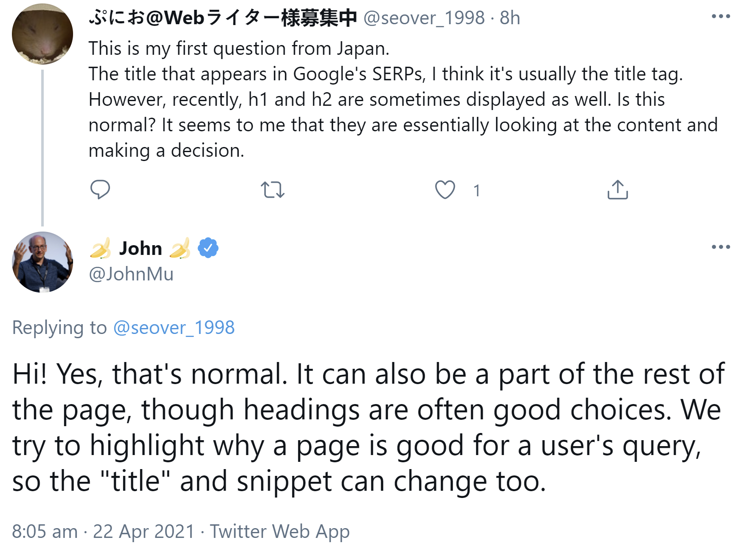Click the @seover_1998 link in Replying to

tap(174, 328)
